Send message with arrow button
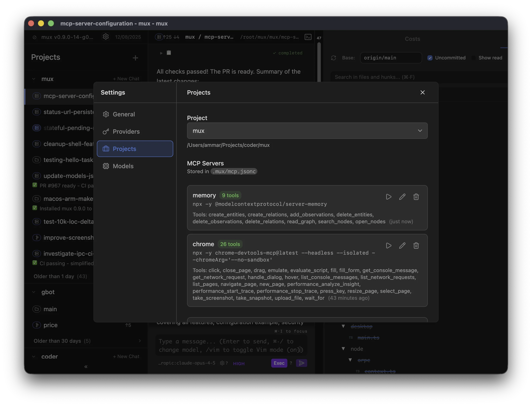This screenshot has width=532, height=406. (301, 363)
